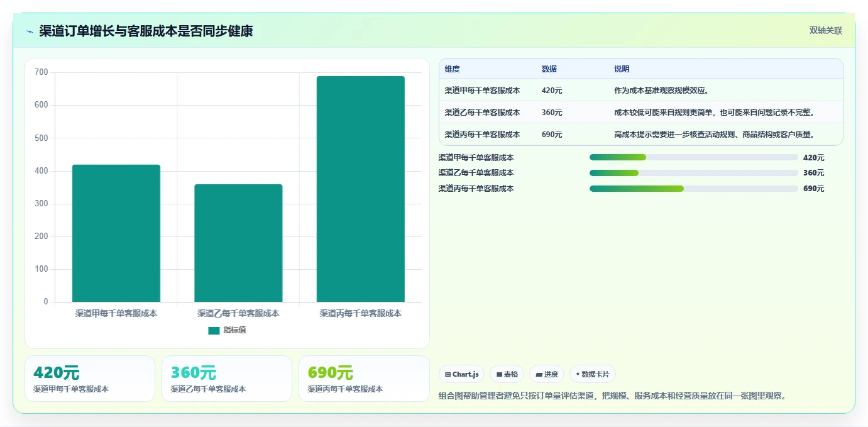Image resolution: width=868 pixels, height=427 pixels.
Task: Click the 渠道甲 bar in the chart
Action: [116, 233]
